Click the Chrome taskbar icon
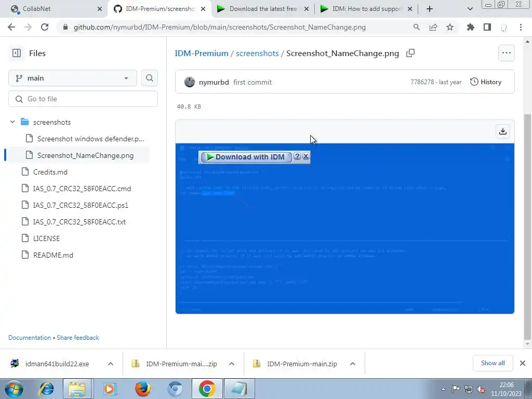Image resolution: width=532 pixels, height=399 pixels. [207, 389]
